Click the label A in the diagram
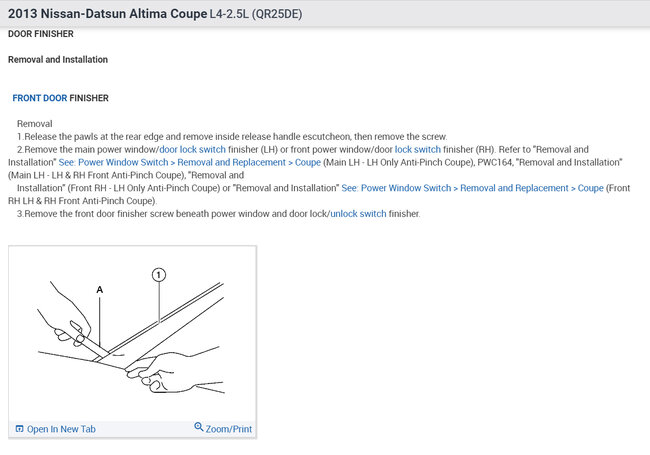 pyautogui.click(x=100, y=288)
